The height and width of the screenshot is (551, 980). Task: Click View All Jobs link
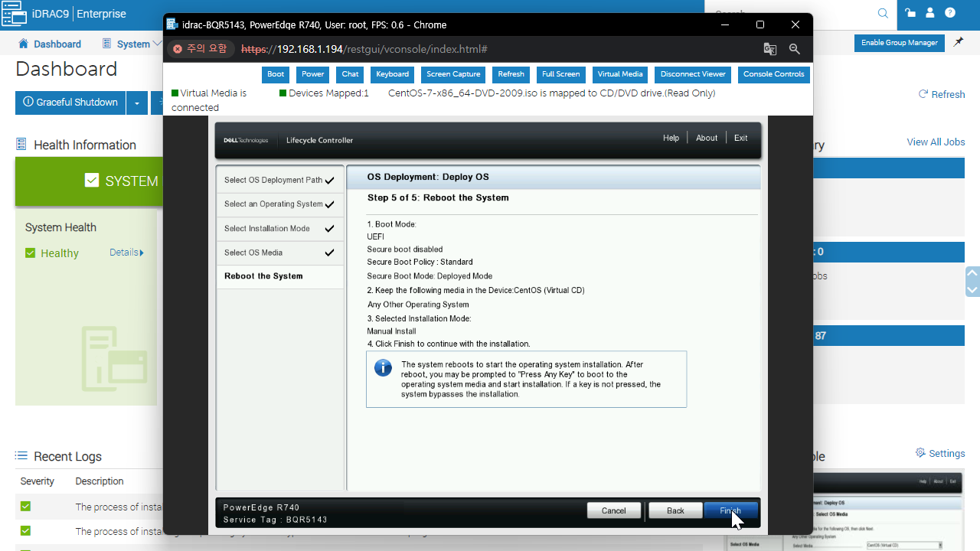(x=936, y=142)
